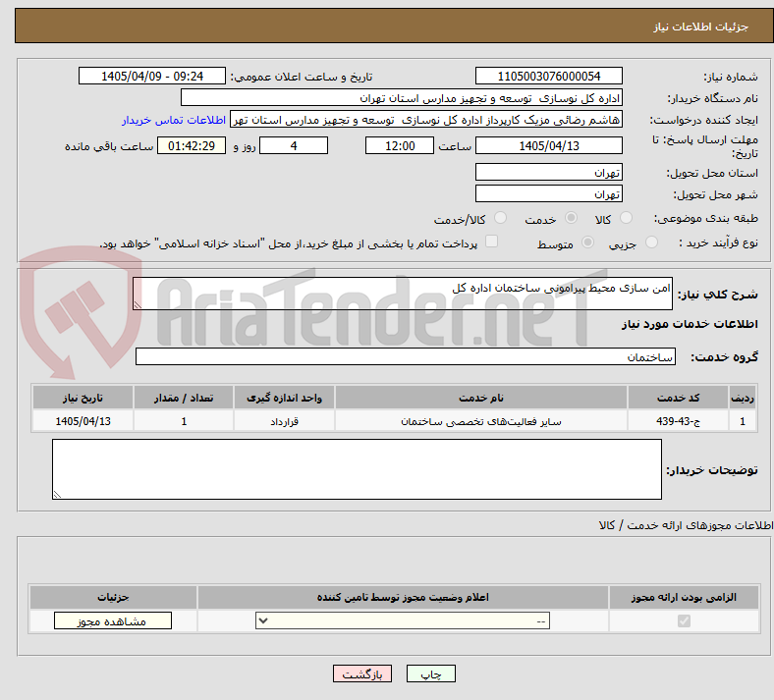Click the بازگشت back button
Screen dimensions: 774x700
point(362,673)
